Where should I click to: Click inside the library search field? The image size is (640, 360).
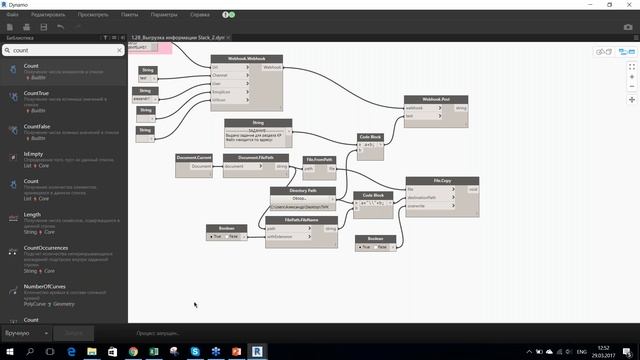pyautogui.click(x=63, y=50)
